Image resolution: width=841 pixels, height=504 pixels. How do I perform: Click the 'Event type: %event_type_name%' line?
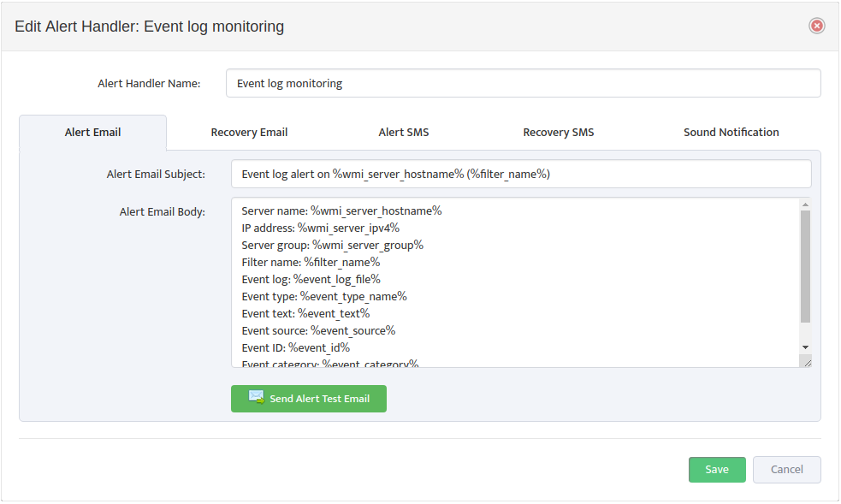[324, 297]
